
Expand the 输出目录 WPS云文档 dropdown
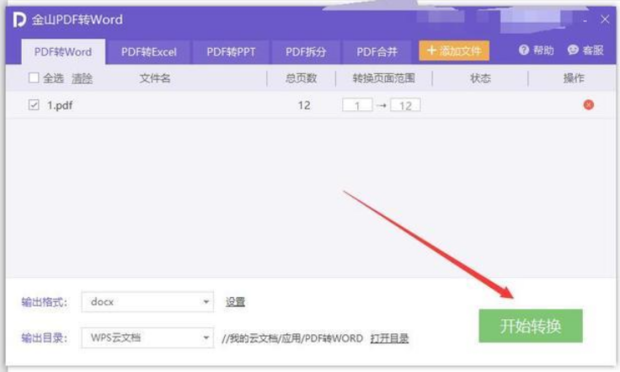coord(147,338)
